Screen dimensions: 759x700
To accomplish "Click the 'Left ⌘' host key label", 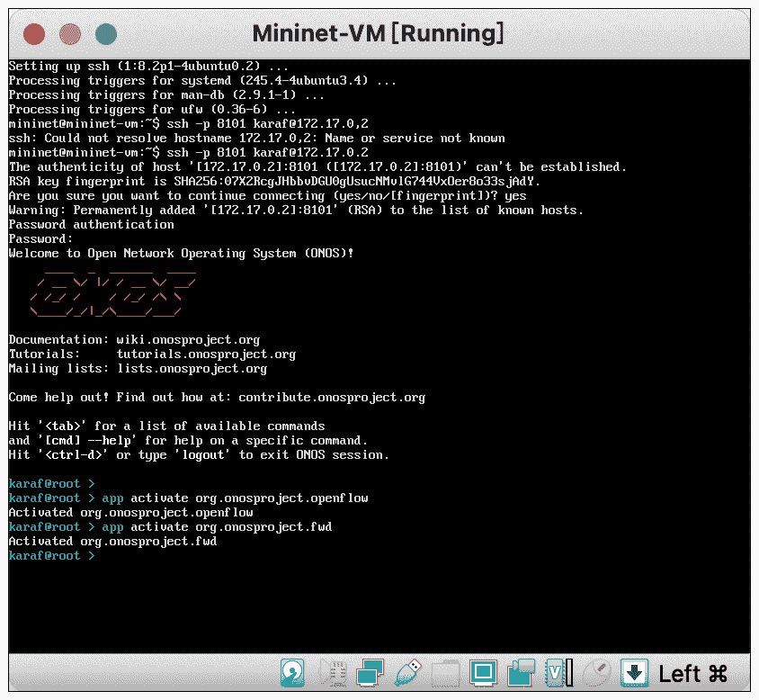I will (692, 674).
